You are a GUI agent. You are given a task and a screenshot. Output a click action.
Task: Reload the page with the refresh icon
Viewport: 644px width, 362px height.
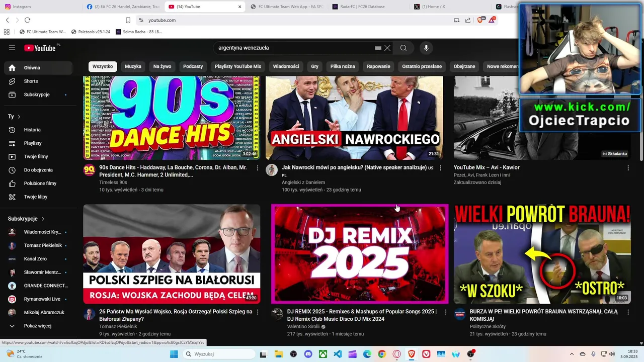coord(27,20)
